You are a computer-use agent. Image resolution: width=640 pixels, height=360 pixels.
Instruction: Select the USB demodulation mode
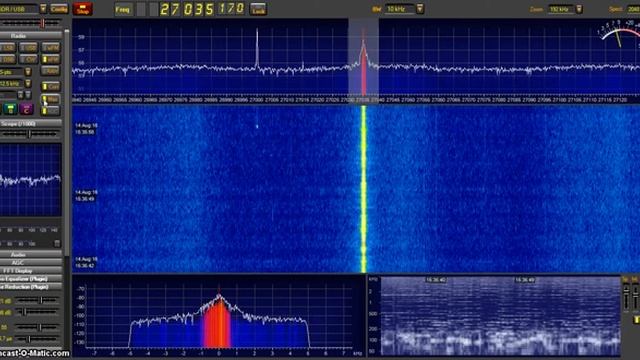28,48
